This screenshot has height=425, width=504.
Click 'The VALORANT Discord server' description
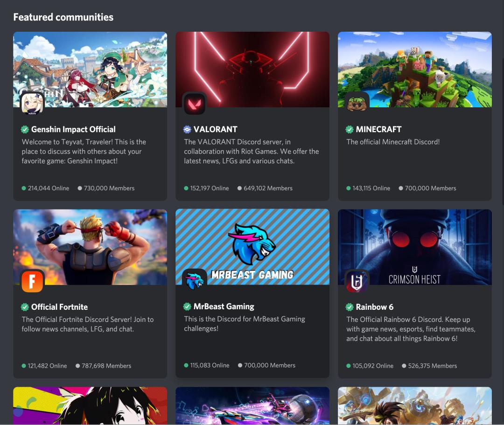click(x=252, y=151)
